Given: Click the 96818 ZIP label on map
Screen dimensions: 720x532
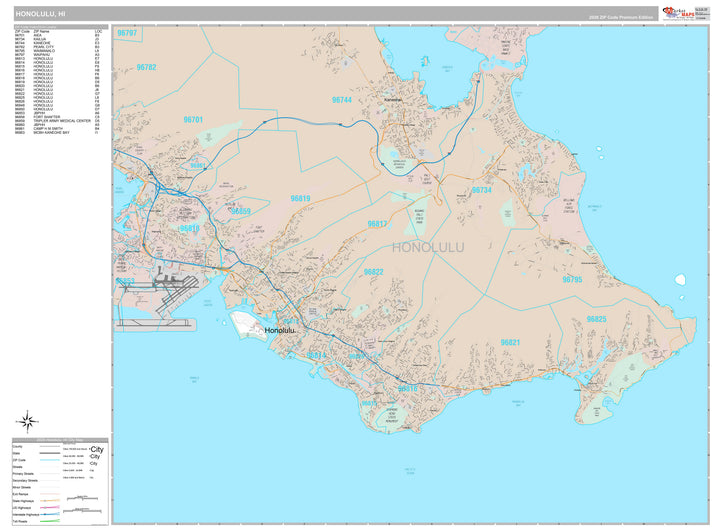Looking at the screenshot, I should point(190,229).
